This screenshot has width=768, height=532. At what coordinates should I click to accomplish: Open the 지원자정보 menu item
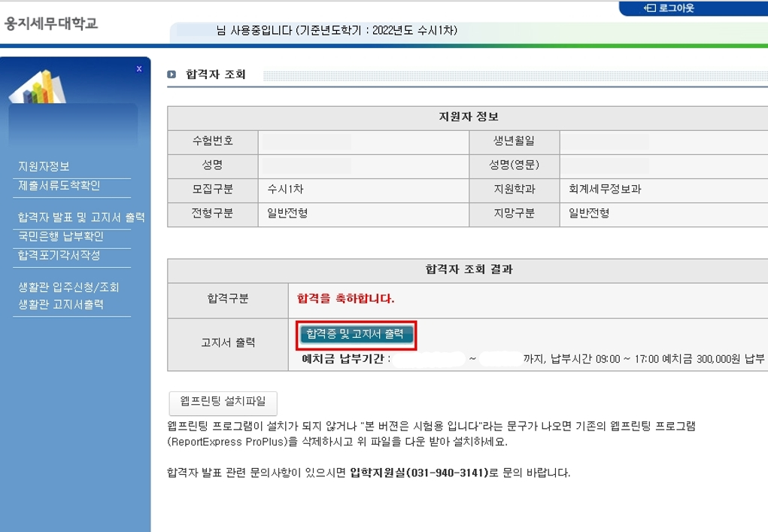44,166
